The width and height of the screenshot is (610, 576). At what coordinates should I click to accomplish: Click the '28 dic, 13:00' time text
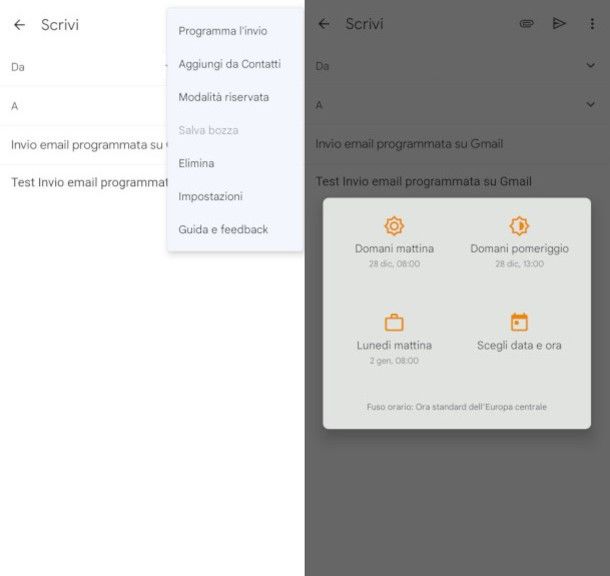519,264
